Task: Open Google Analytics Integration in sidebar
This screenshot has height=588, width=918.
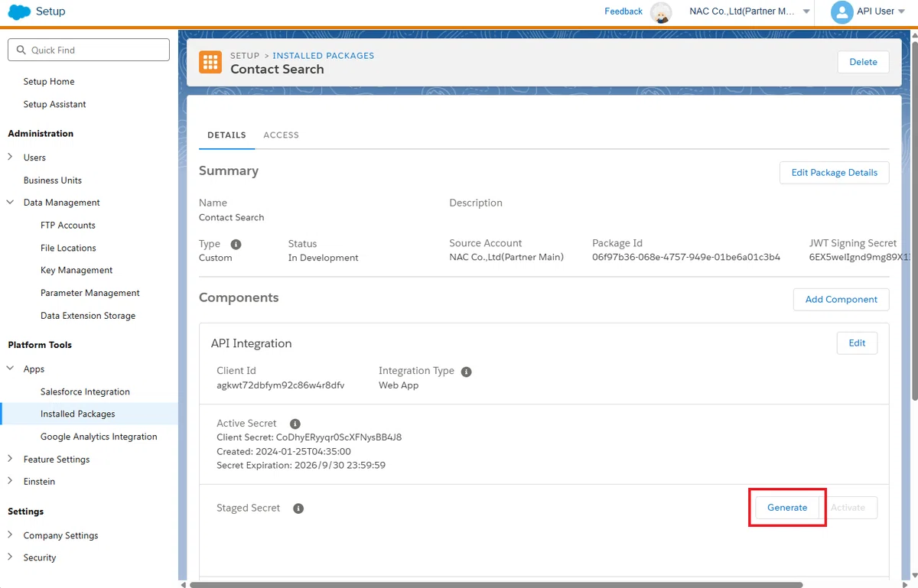Action: pyautogui.click(x=99, y=437)
